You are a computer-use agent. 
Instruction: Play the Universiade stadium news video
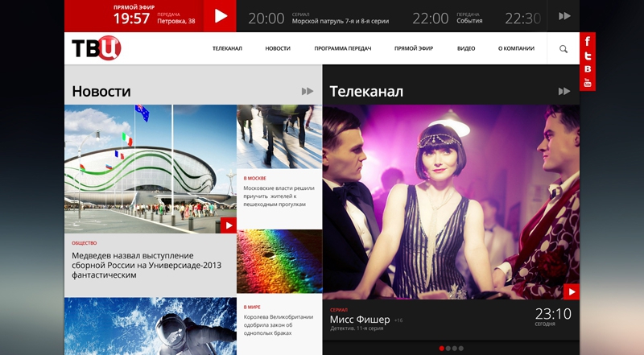[229, 225]
